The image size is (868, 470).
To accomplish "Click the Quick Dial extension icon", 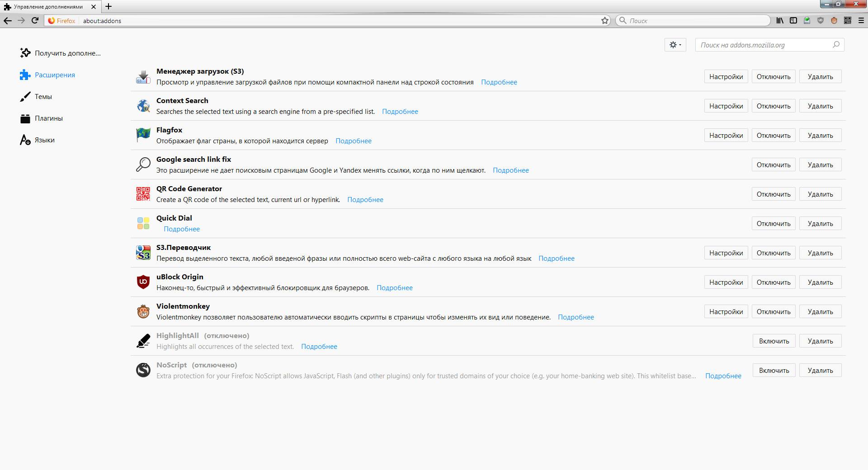I will coord(143,223).
